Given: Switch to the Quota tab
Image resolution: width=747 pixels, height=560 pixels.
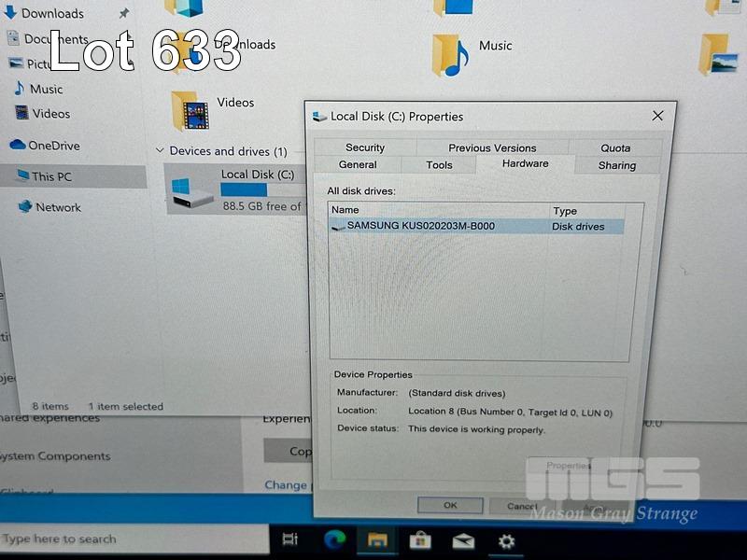Looking at the screenshot, I should tap(615, 148).
